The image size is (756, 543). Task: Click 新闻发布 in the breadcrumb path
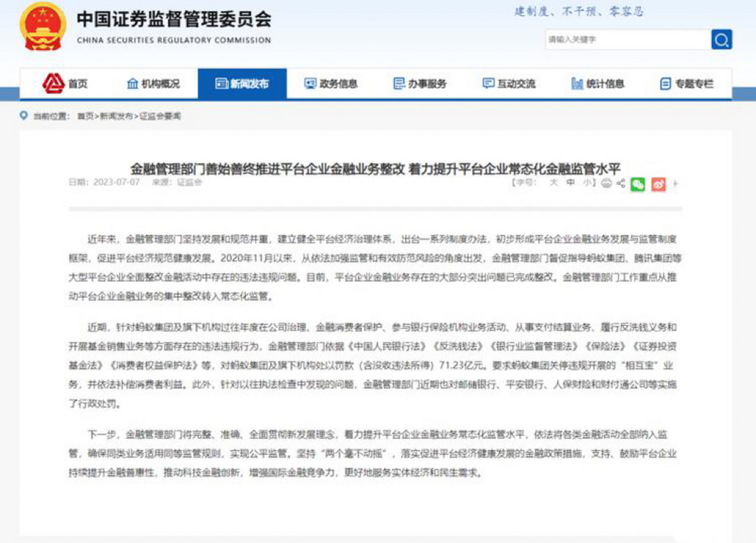[x=116, y=116]
